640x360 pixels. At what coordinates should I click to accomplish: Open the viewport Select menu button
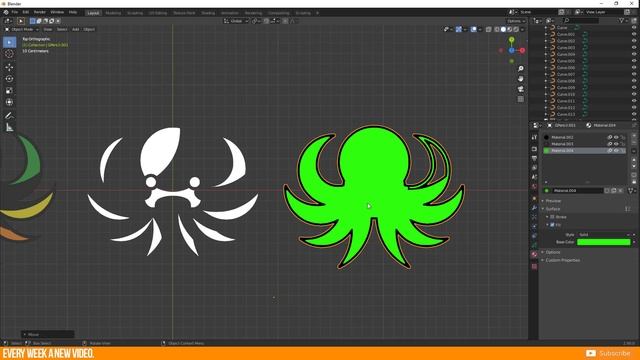(62, 29)
